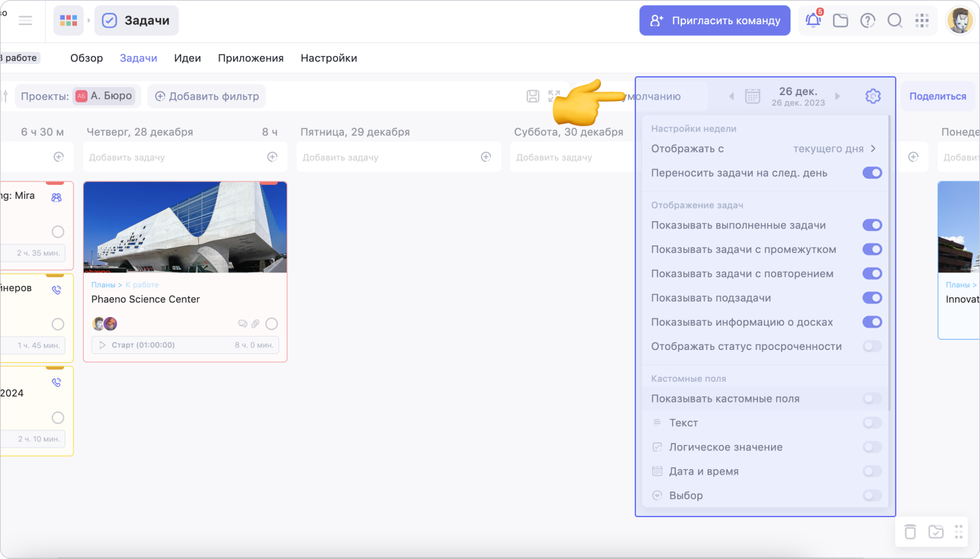Open comments icon on Phaeno Science Center card

(x=243, y=324)
